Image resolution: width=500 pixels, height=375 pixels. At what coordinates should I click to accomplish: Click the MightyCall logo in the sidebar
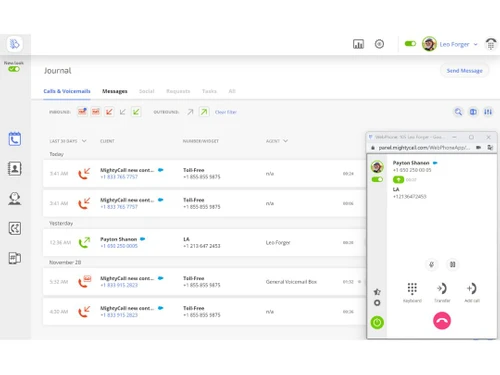14,44
